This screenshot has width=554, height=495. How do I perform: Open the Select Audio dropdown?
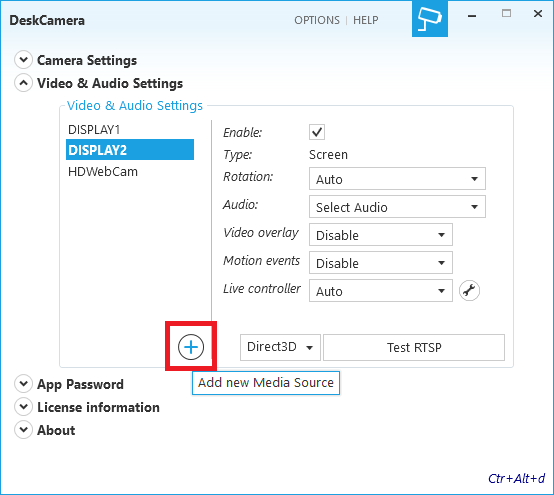point(397,207)
